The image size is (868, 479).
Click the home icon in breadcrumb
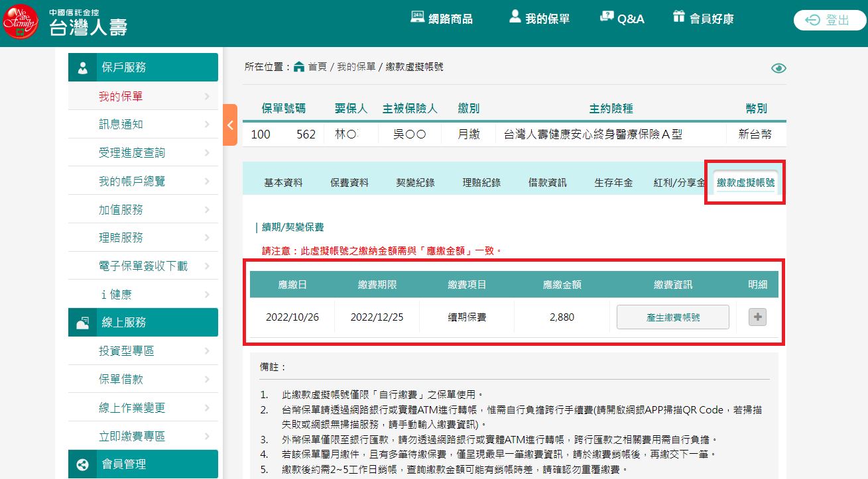click(x=299, y=67)
